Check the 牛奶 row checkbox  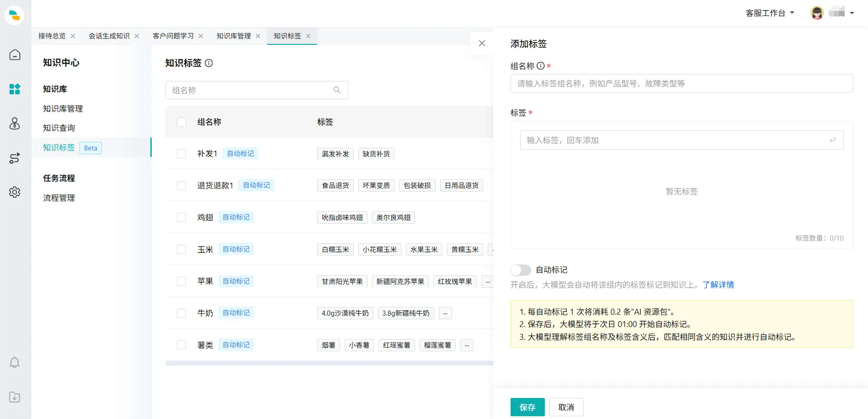click(x=181, y=313)
